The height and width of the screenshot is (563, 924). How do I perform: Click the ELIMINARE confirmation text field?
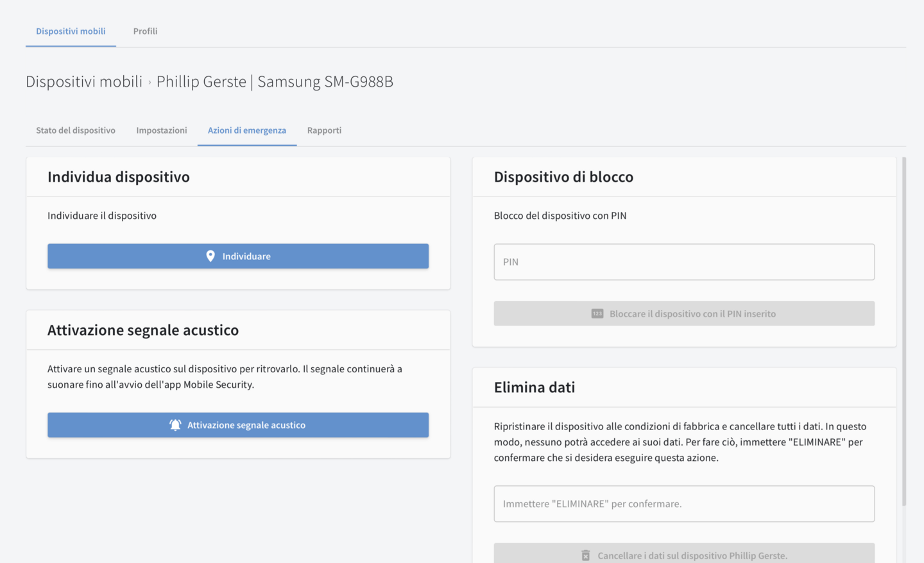684,504
